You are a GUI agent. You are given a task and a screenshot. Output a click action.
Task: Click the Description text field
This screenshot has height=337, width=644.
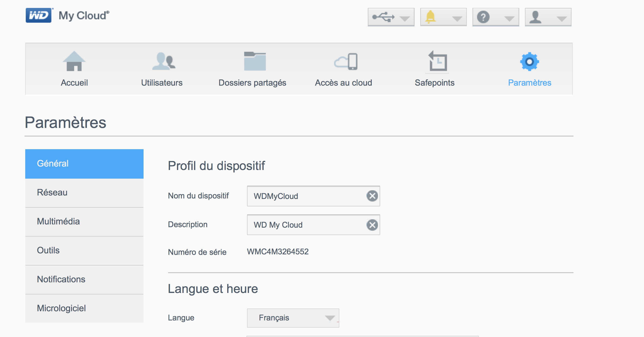313,225
